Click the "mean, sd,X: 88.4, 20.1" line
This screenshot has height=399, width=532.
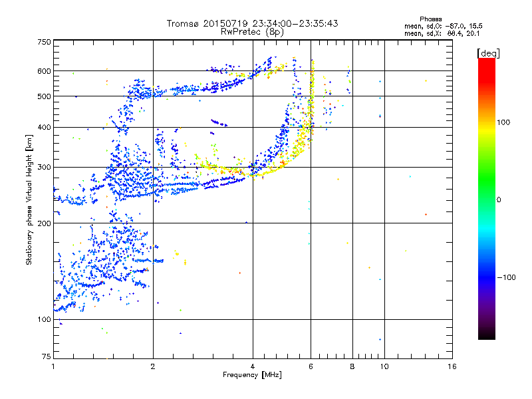click(442, 33)
